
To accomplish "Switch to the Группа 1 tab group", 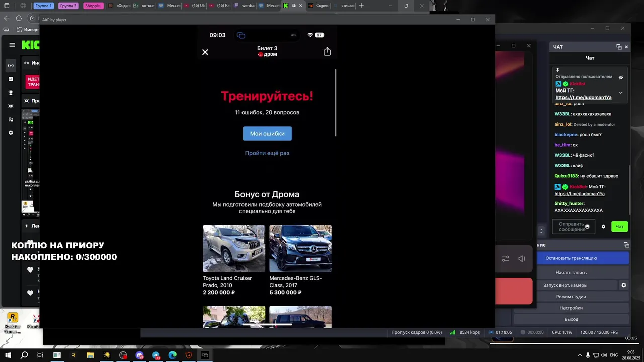I will pos(44,6).
